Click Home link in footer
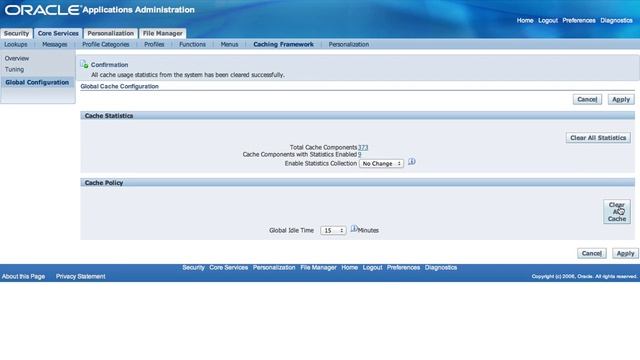This screenshot has width=640, height=360. [x=349, y=267]
